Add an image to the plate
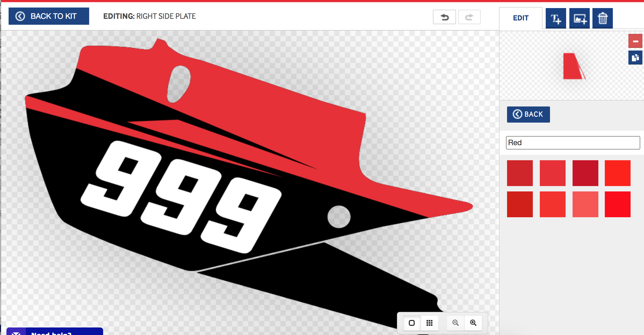Image resolution: width=644 pixels, height=335 pixels. pos(579,18)
